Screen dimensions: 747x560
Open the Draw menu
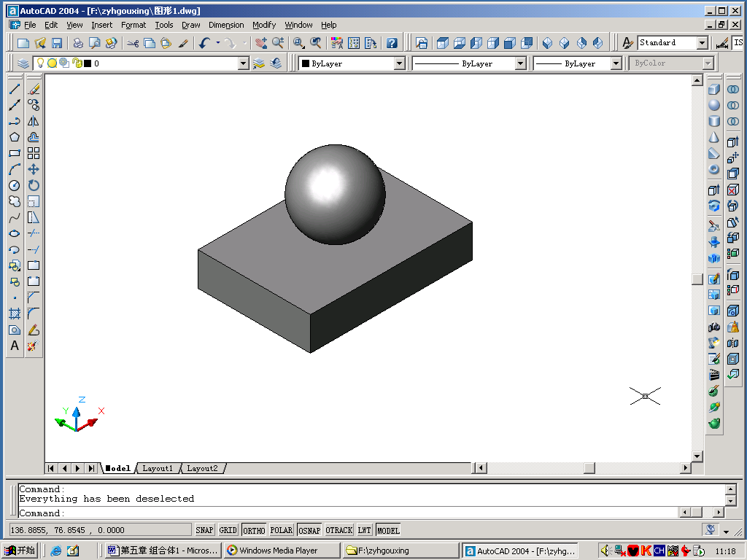(191, 25)
